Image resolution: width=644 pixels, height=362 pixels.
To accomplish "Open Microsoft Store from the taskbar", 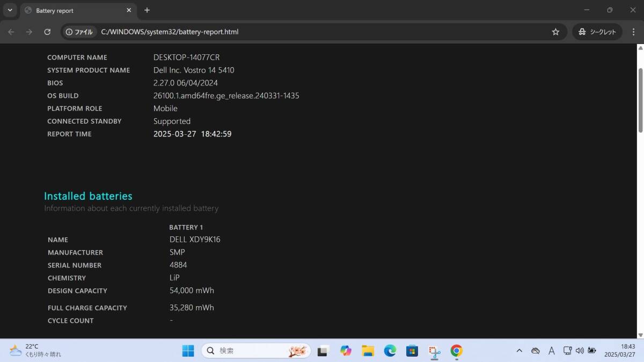I will tap(412, 351).
